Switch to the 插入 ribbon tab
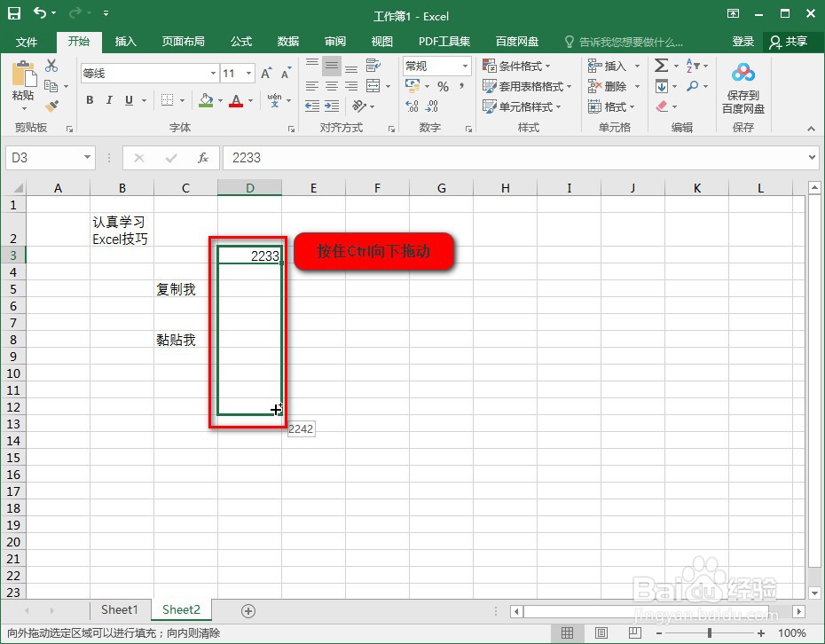Image resolution: width=825 pixels, height=644 pixels. (x=124, y=41)
